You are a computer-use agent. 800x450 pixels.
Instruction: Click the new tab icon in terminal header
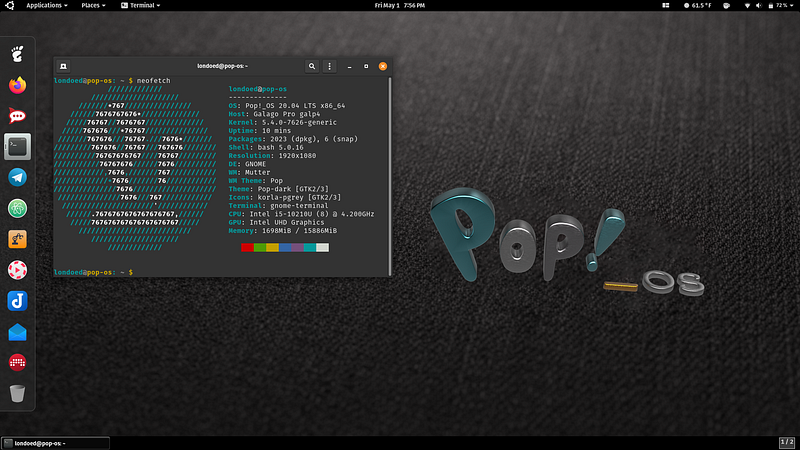coord(63,66)
